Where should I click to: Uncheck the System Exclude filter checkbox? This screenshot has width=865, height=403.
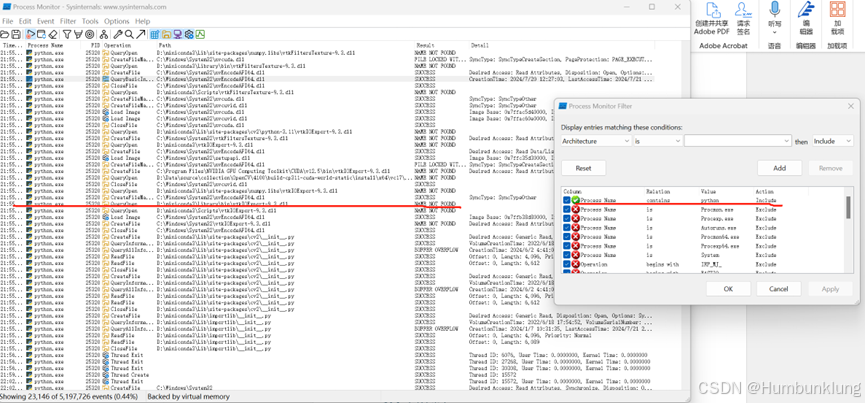click(567, 255)
